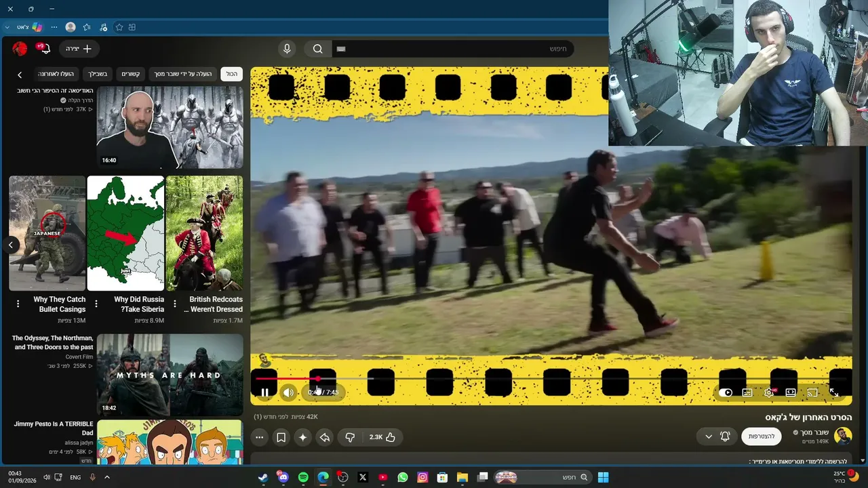Save the video with the bookmark icon
Screen dimensions: 868x488
pyautogui.click(x=281, y=437)
